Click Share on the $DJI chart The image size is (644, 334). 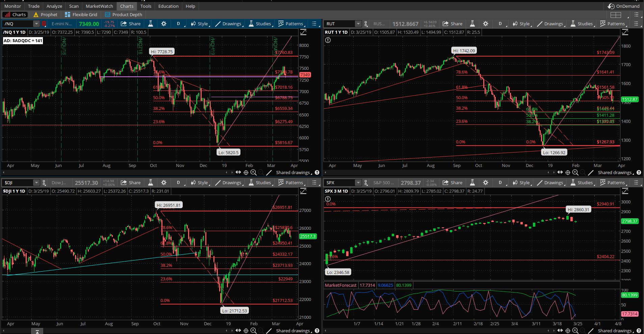tap(131, 183)
